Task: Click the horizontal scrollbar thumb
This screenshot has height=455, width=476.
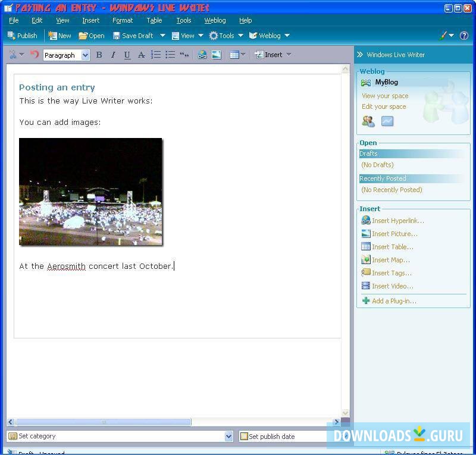Action: [x=104, y=422]
